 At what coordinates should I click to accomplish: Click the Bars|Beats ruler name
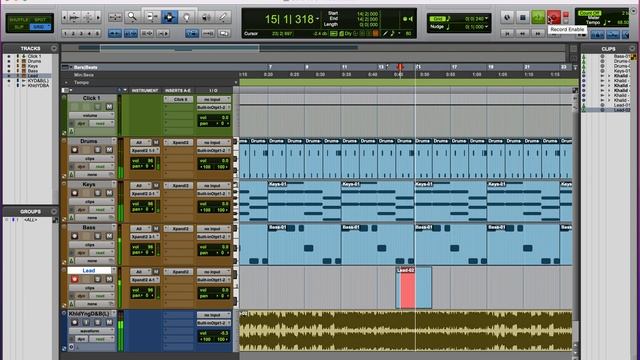[x=85, y=67]
